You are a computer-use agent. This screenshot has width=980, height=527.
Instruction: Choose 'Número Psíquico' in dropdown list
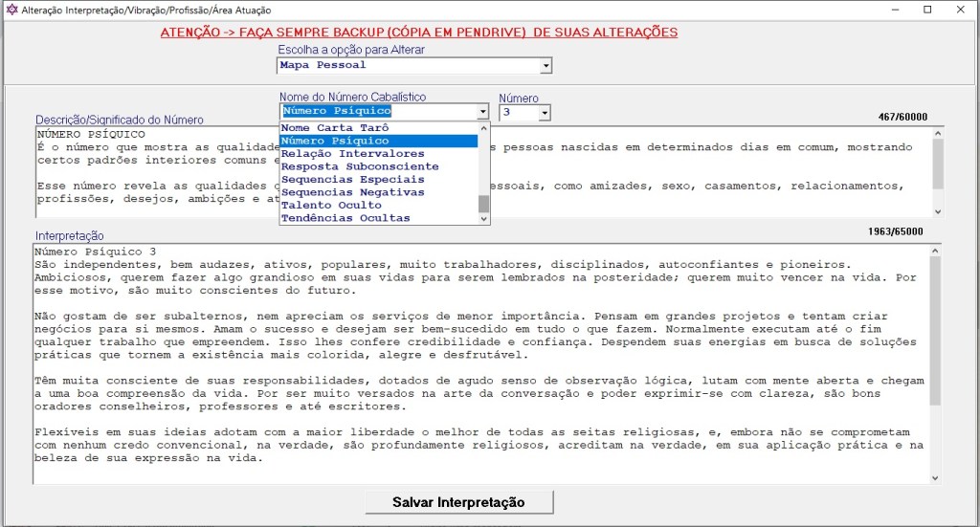click(x=335, y=141)
